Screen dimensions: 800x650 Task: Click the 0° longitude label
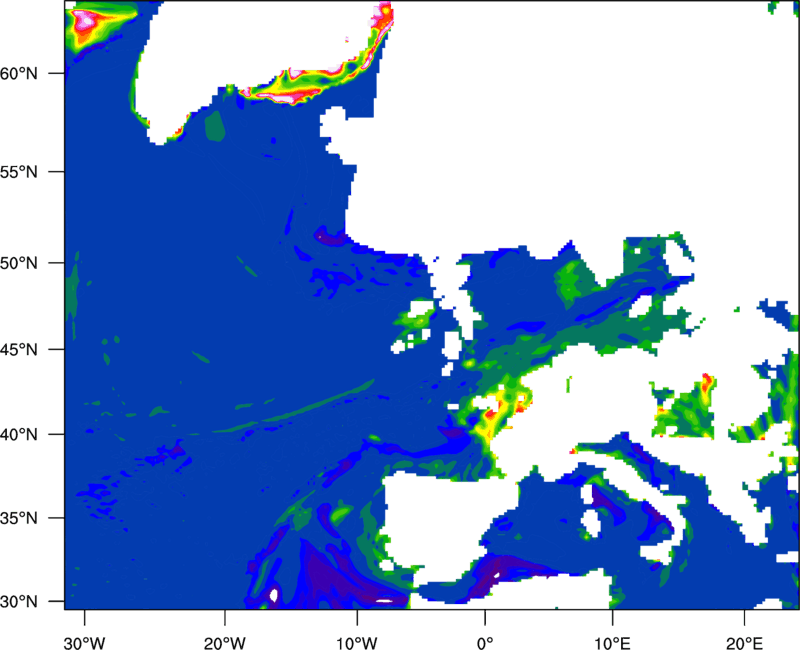485,643
